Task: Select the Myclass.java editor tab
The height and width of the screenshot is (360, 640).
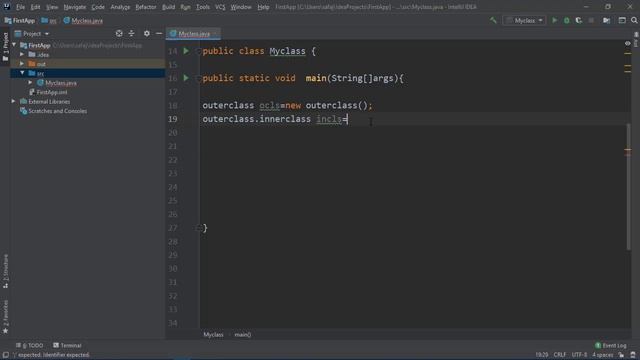Action: [193, 33]
